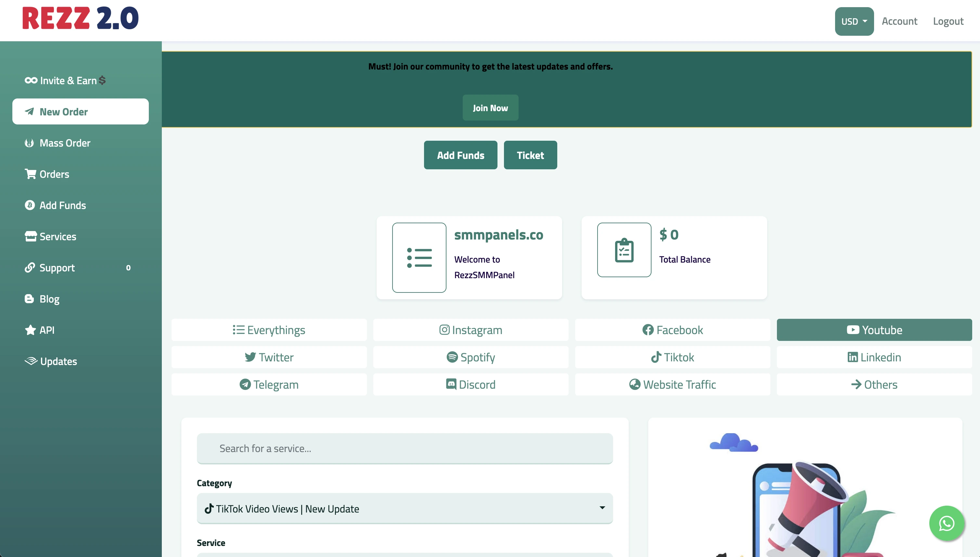Expand the Category dropdown for TikTok Video Views
Image resolution: width=980 pixels, height=557 pixels.
404,508
